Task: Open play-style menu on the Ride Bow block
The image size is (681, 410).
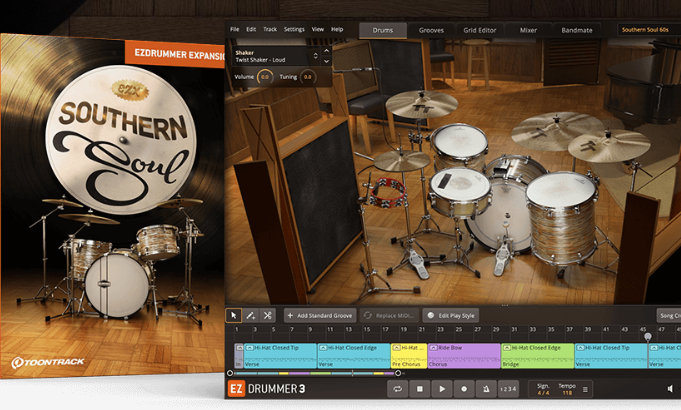Action: (x=433, y=347)
